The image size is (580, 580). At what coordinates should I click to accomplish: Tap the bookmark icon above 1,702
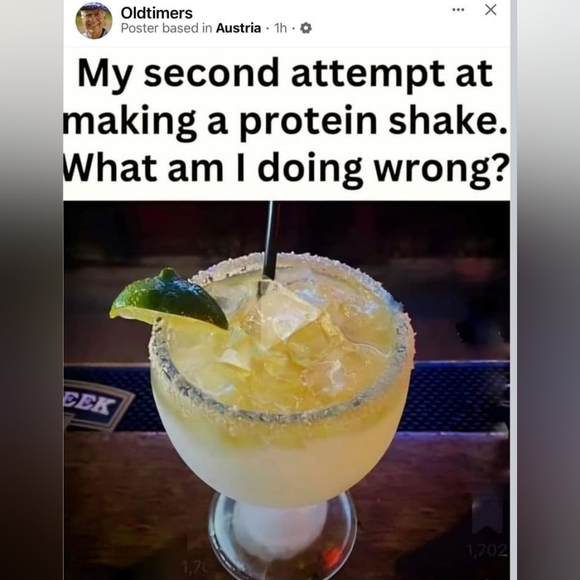(488, 516)
